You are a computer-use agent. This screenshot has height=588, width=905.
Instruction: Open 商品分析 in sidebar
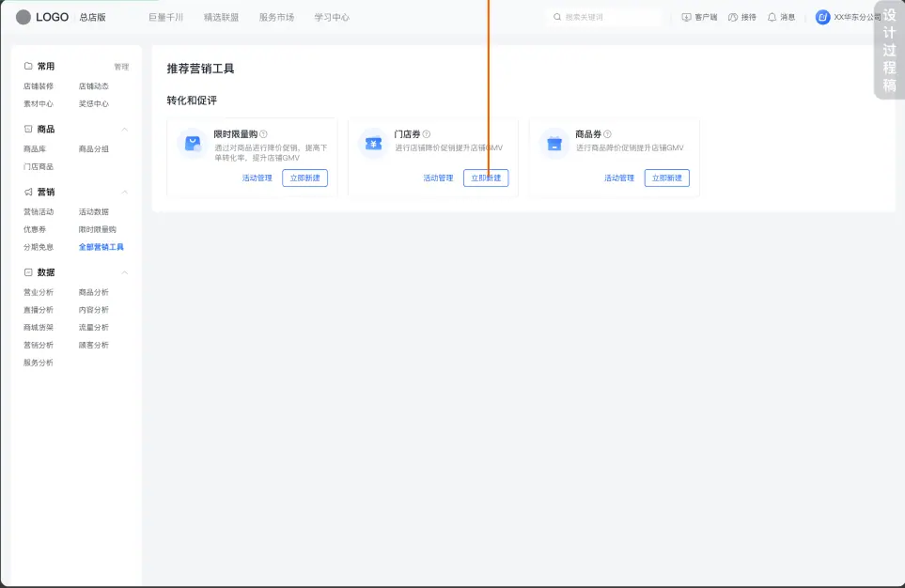(x=93, y=292)
